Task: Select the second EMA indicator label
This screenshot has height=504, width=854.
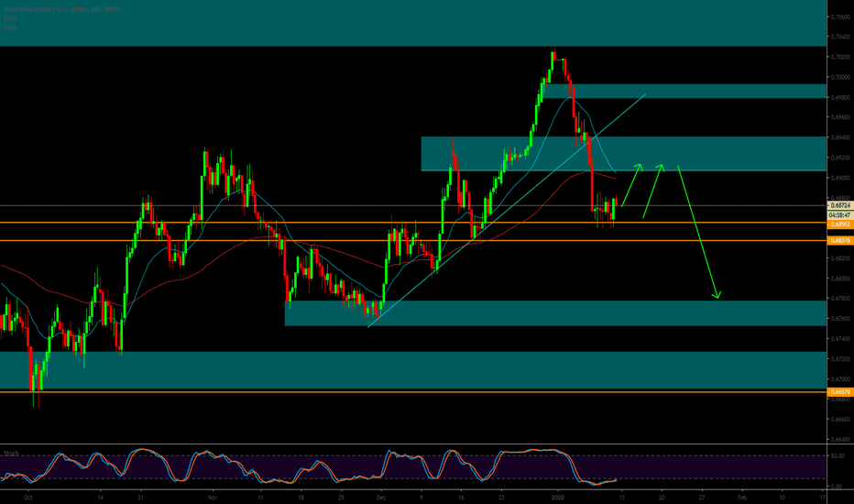Action: click(10, 28)
